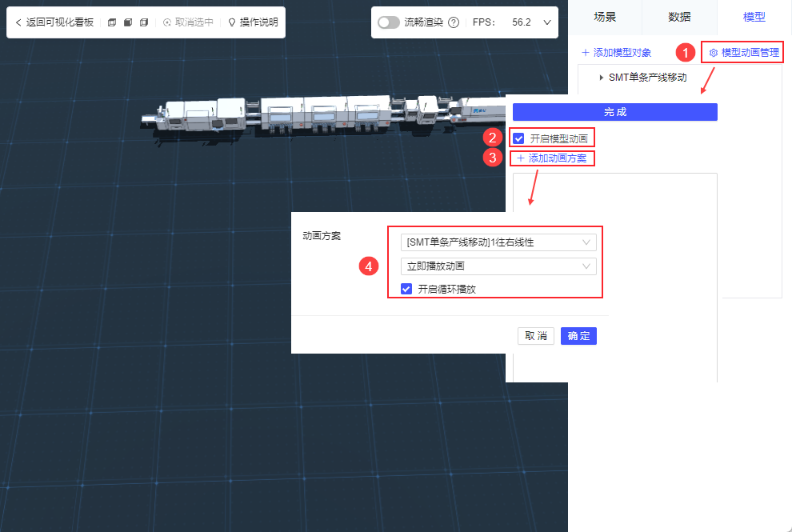Expand the SMT单条产线移动 tree node
Screen dimensions: 792x532
coord(601,78)
